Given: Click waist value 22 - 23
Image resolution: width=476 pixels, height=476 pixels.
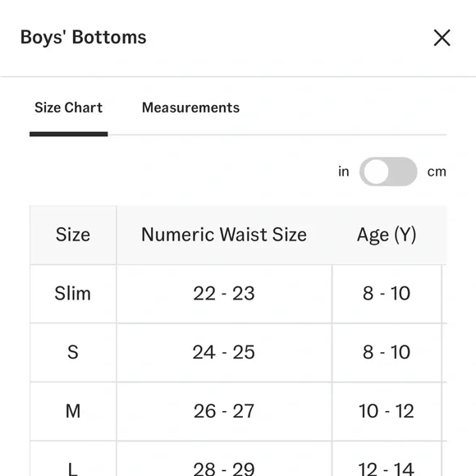Looking at the screenshot, I should click(x=224, y=294).
